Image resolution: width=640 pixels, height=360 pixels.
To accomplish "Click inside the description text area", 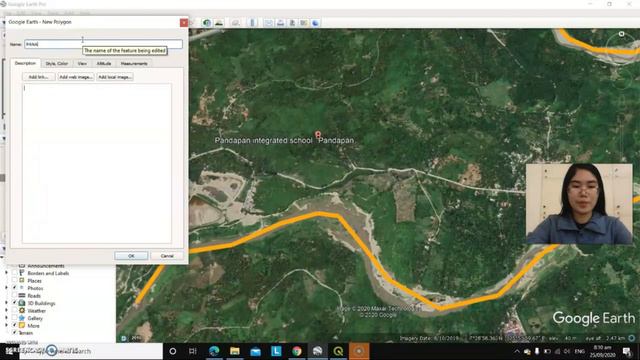I will click(x=97, y=163).
